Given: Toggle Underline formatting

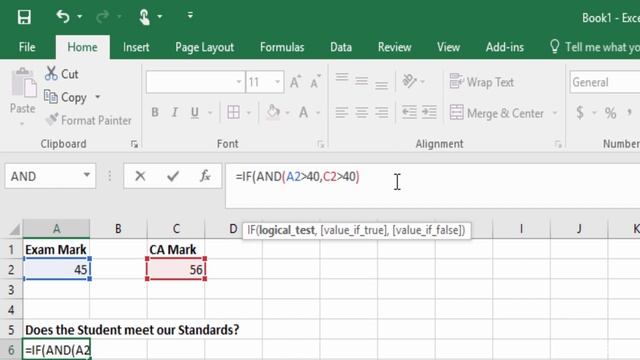Looking at the screenshot, I should [195, 112].
